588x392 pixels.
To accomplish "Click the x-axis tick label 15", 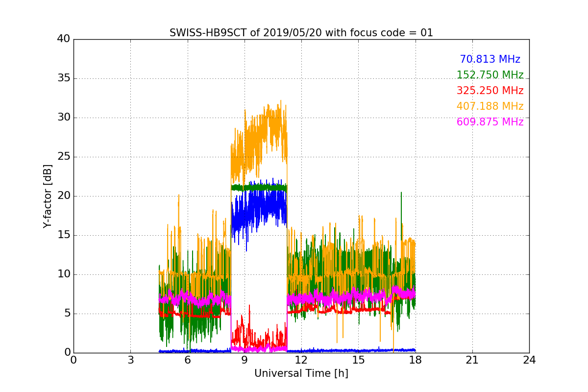I will (358, 360).
